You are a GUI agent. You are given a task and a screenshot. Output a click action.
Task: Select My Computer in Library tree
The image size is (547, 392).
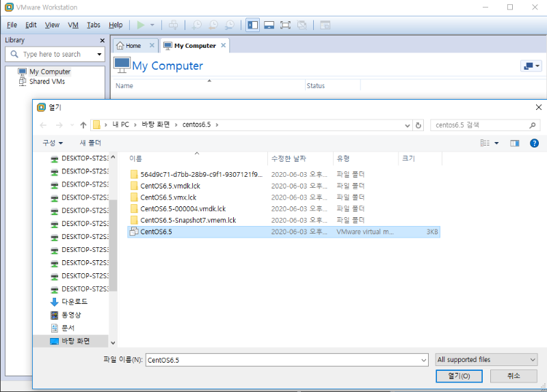pos(50,72)
